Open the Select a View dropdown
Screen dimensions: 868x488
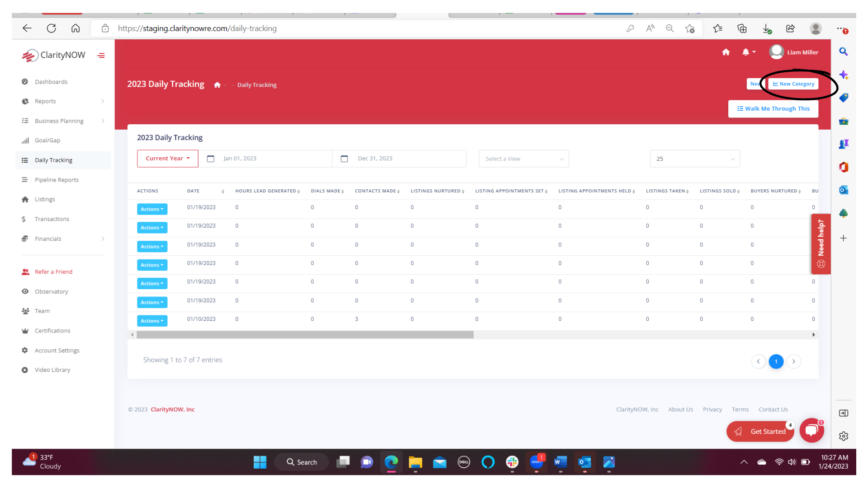click(524, 159)
